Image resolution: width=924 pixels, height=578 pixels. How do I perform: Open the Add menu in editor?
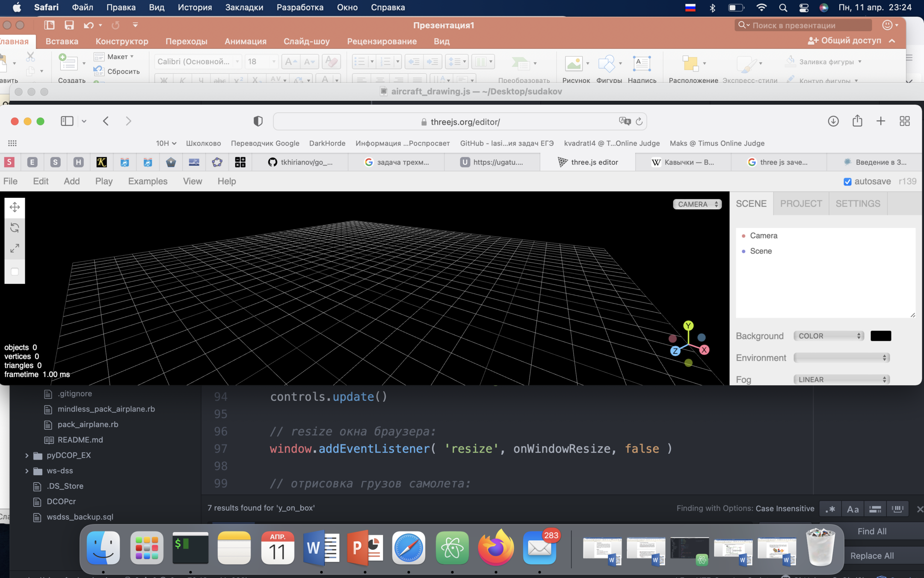coord(71,181)
